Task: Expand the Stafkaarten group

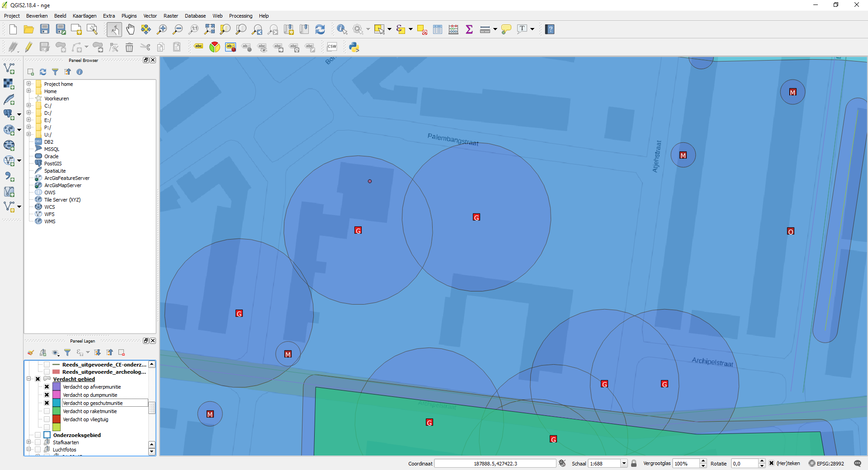Action: pos(29,442)
